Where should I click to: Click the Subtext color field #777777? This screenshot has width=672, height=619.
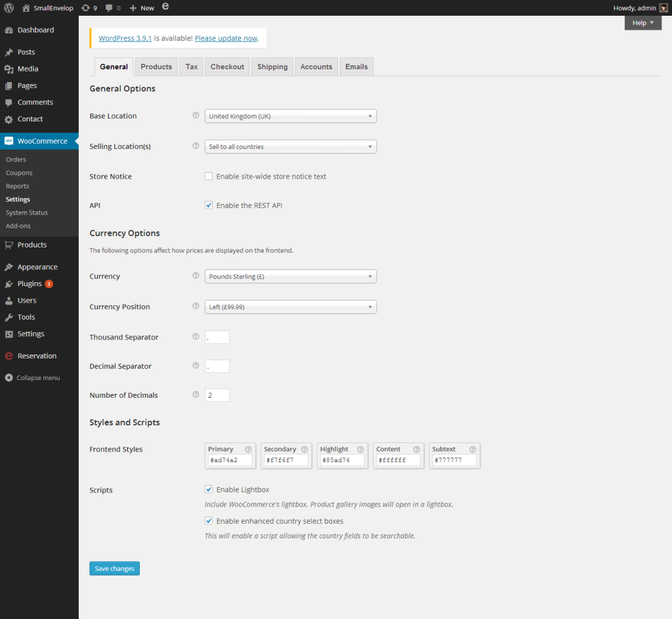click(454, 460)
